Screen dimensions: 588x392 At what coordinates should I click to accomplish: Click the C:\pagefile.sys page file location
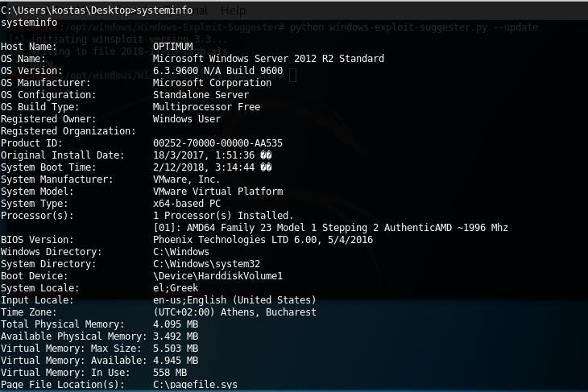(196, 385)
